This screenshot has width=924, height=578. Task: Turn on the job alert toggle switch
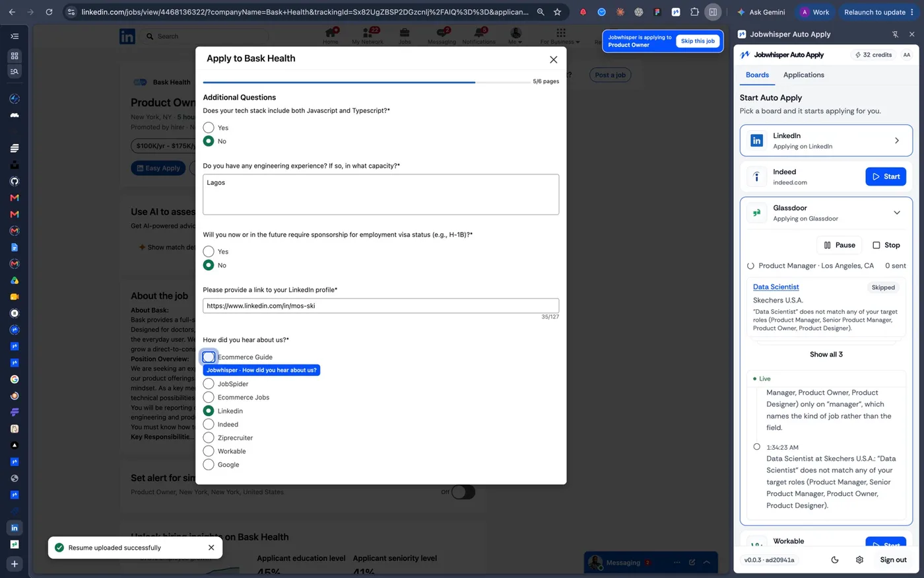pos(463,492)
